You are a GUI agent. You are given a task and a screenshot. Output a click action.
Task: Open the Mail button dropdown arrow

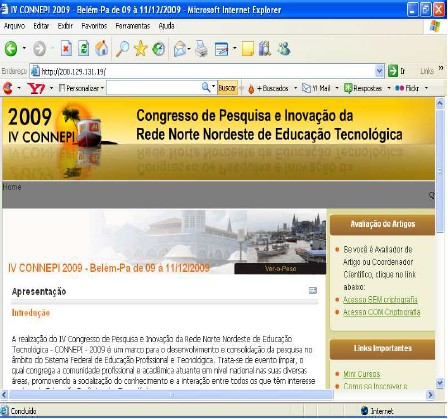(x=189, y=49)
